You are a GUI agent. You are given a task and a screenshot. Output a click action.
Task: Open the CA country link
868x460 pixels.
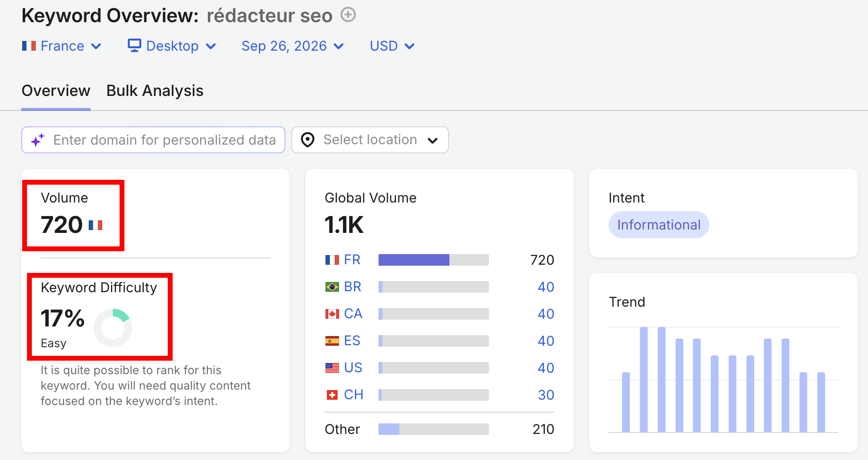[x=353, y=314]
